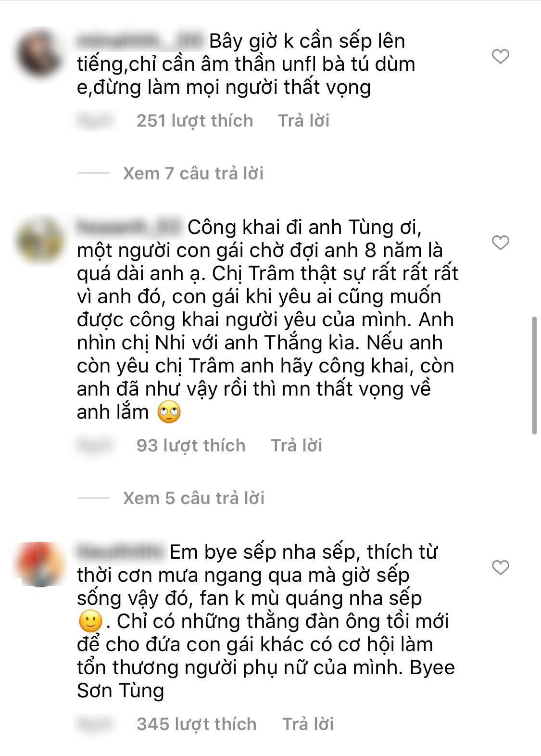Reply to the 345-likes comment
The height and width of the screenshot is (756, 541).
(308, 724)
